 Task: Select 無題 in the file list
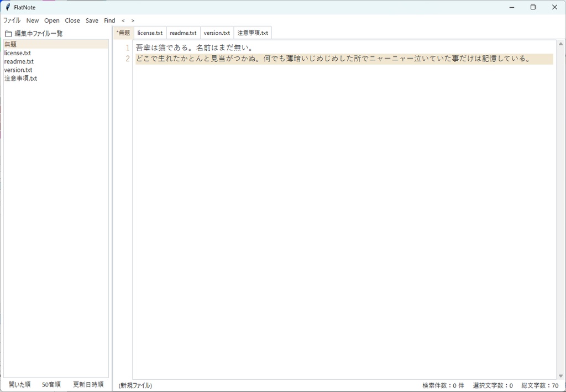click(x=56, y=44)
